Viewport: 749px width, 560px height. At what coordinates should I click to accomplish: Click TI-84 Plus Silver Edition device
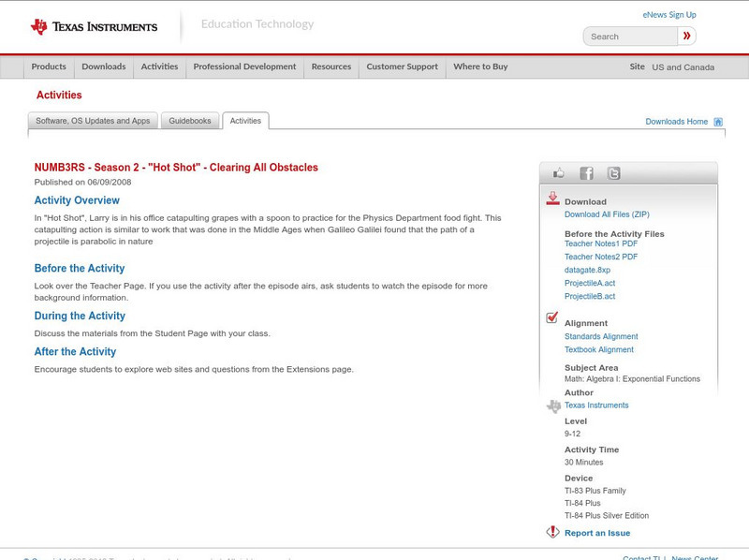click(607, 516)
